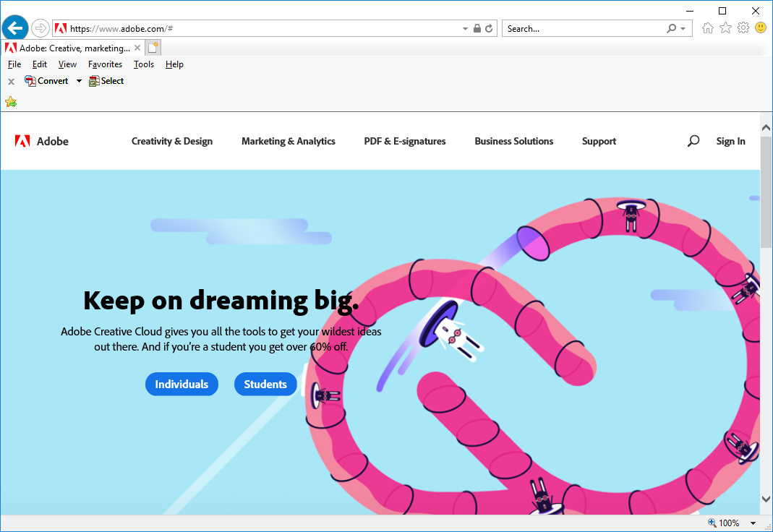Click the browser Back arrow button
The image size is (773, 532).
click(15, 28)
